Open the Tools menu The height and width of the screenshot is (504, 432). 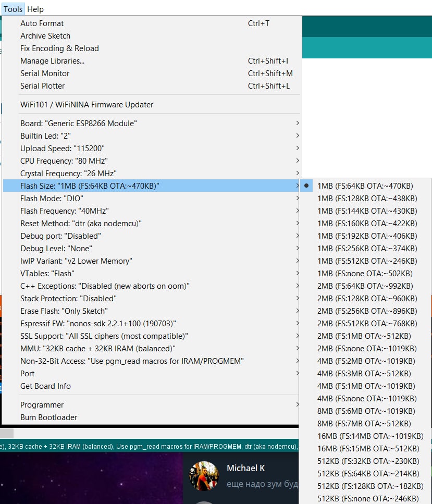click(x=13, y=9)
